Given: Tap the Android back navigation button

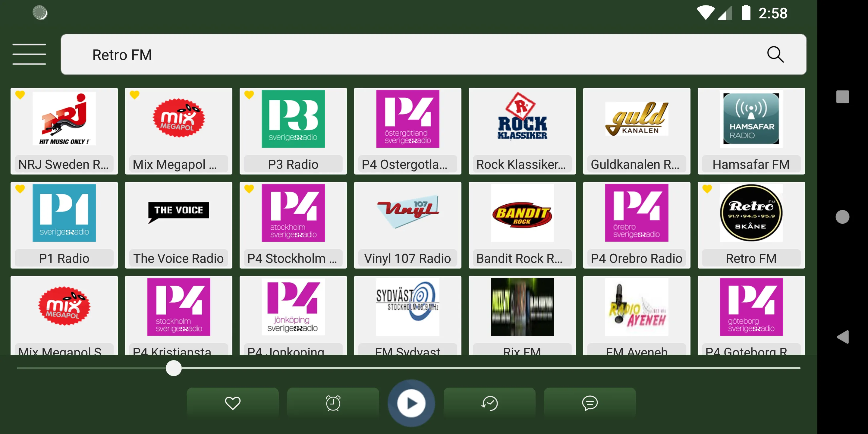Looking at the screenshot, I should click(x=842, y=337).
